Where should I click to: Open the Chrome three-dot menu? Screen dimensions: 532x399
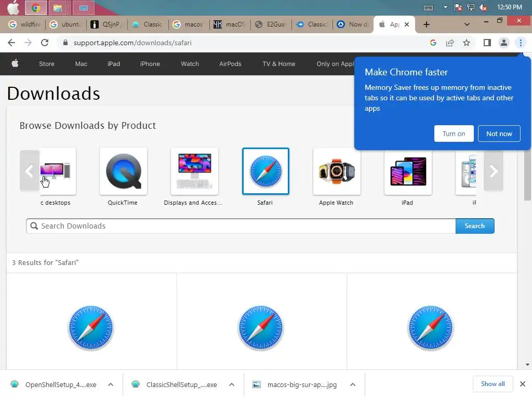(x=521, y=43)
